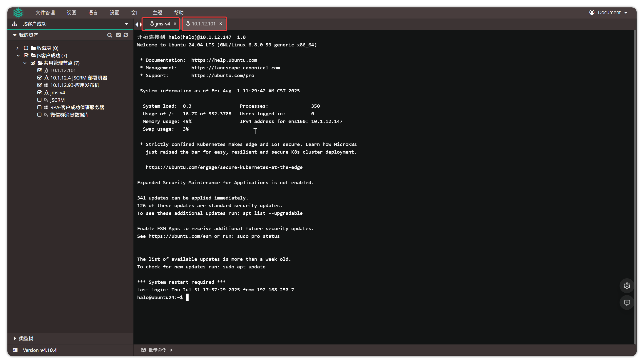This screenshot has width=644, height=361.
Task: Click the https://help.ubuntu.com link in terminal
Action: pyautogui.click(x=224, y=60)
